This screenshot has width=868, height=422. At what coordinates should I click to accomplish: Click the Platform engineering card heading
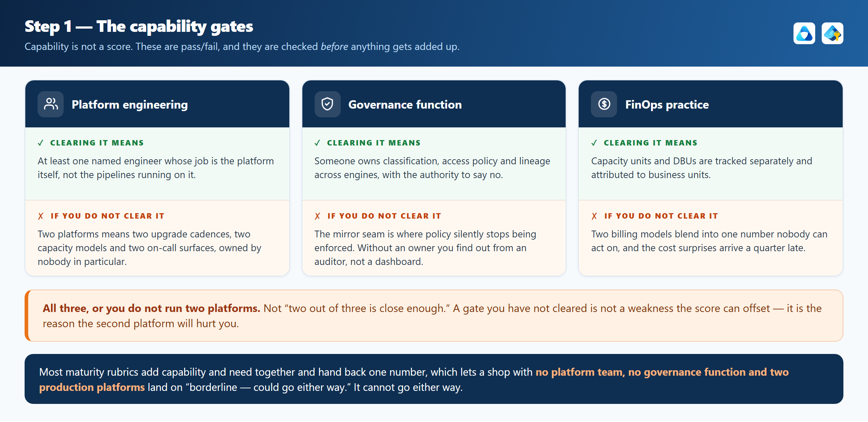[130, 105]
